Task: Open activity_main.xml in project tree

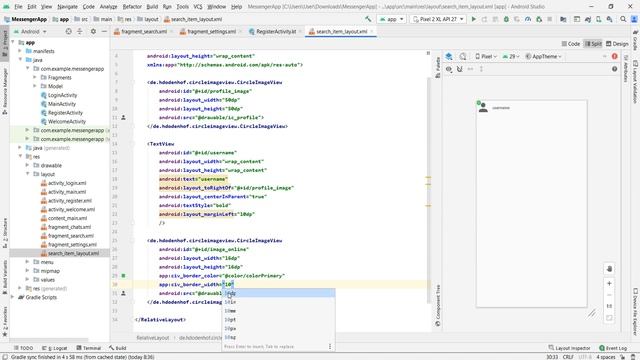Action: click(x=67, y=192)
